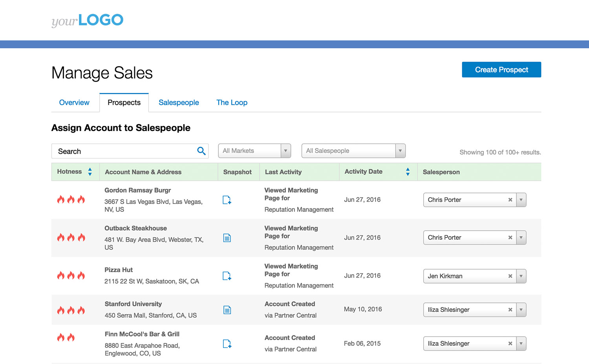The height and width of the screenshot is (364, 589).
Task: Expand the All Salespeople filter dropdown
Action: pyautogui.click(x=400, y=151)
